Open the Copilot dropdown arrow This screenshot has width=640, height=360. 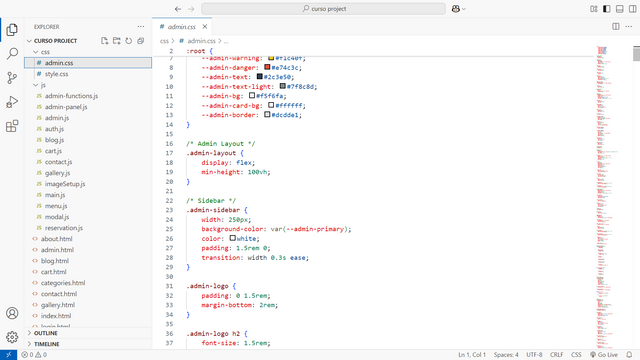464,9
